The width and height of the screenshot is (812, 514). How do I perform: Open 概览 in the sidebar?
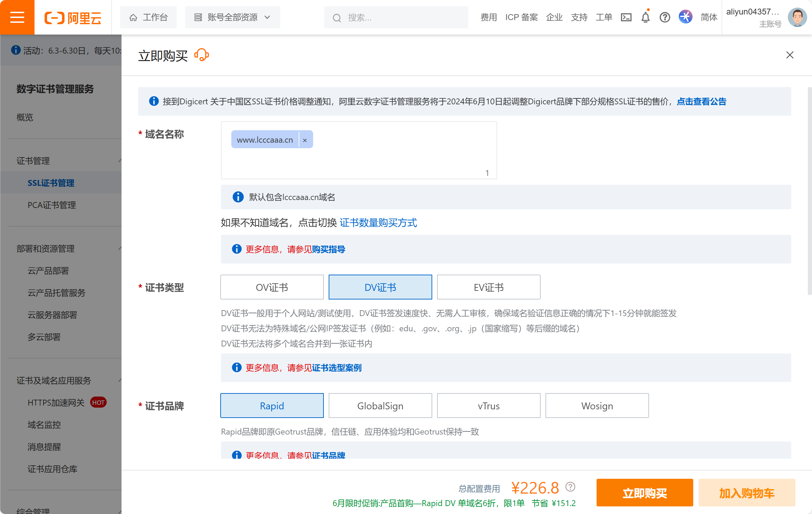25,117
